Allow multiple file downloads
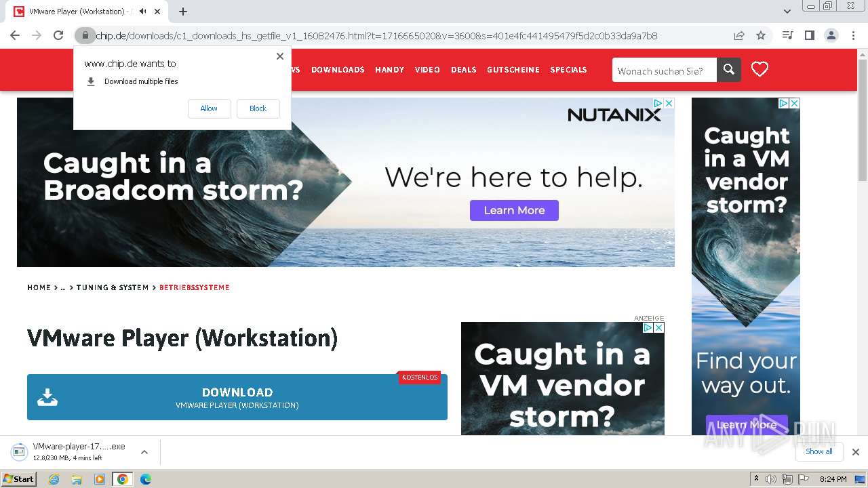The height and width of the screenshot is (488, 868). point(209,108)
